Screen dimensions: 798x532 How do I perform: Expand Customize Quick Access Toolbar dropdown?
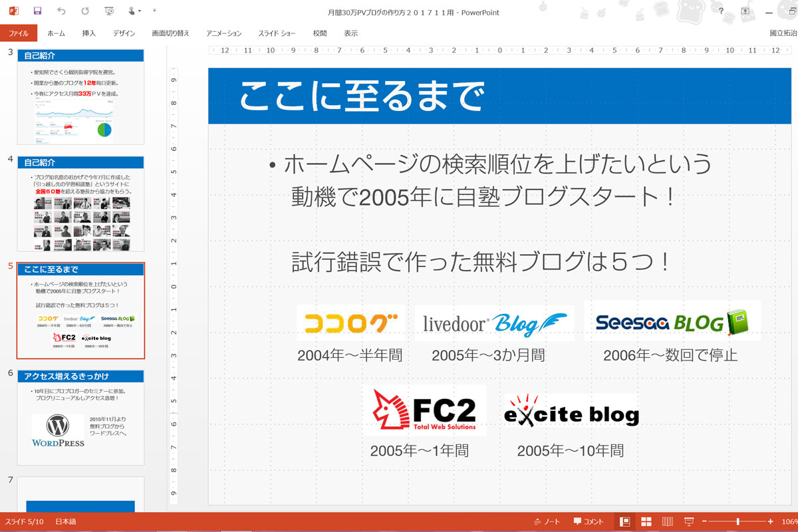155,11
